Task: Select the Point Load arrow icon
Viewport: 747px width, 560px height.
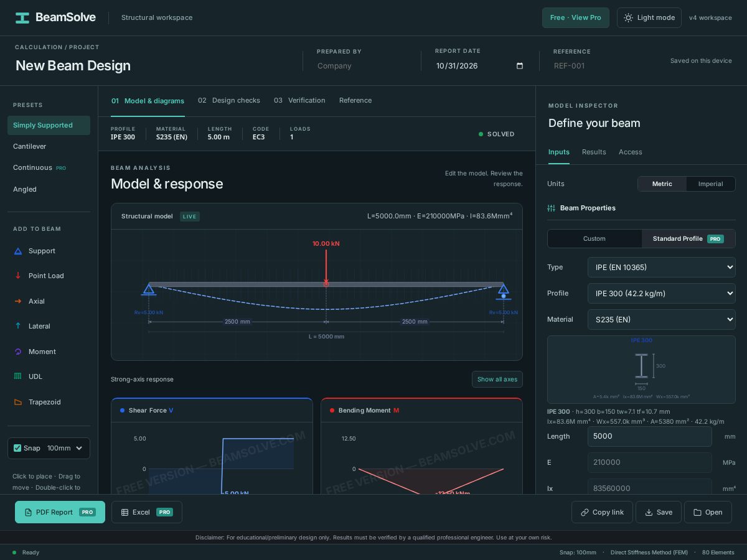Action: point(18,276)
